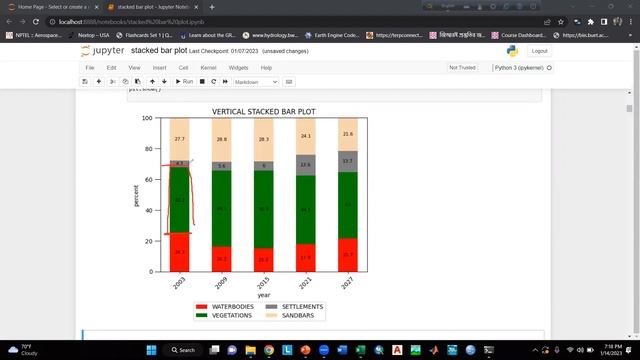Viewport: 640px width, 360px height.
Task: Open the Nextop - USA bookmark
Action: pyautogui.click(x=89, y=36)
